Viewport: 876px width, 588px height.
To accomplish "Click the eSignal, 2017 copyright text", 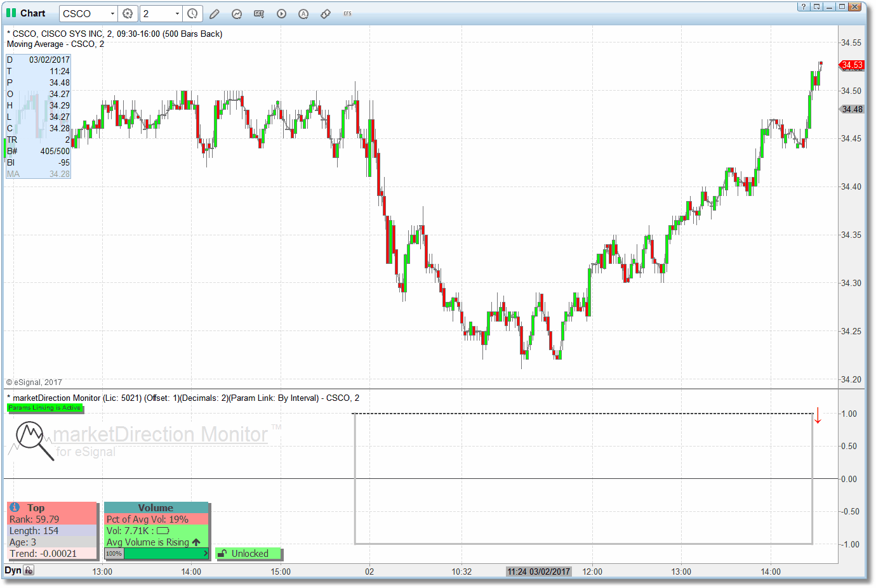I will 34,382.
